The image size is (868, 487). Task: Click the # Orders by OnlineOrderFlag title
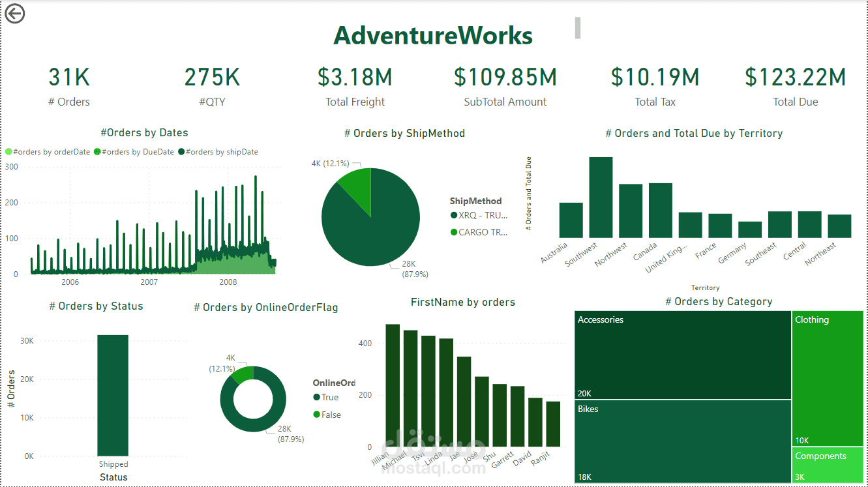coord(266,307)
